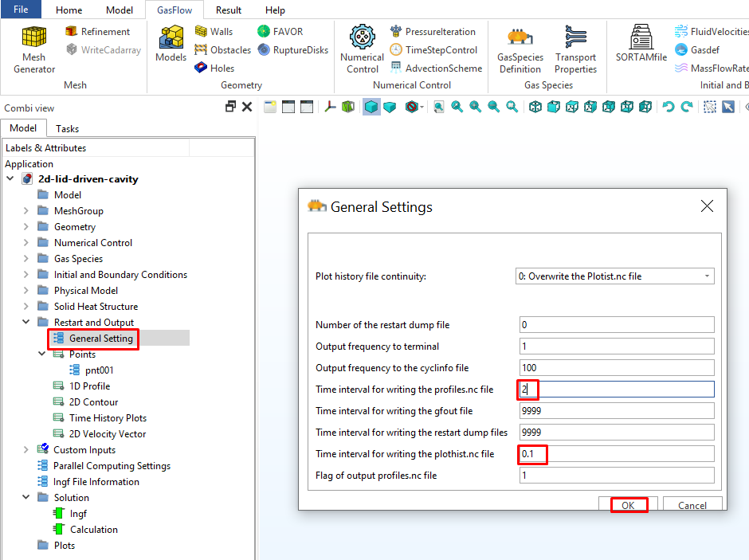Open TimeStepControl settings
749x560 pixels.
(433, 50)
